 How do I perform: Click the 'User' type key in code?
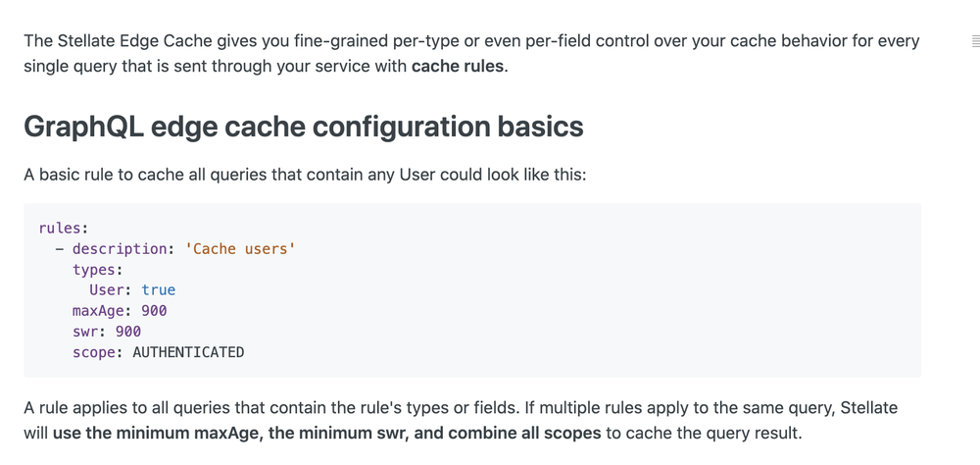tap(110, 289)
